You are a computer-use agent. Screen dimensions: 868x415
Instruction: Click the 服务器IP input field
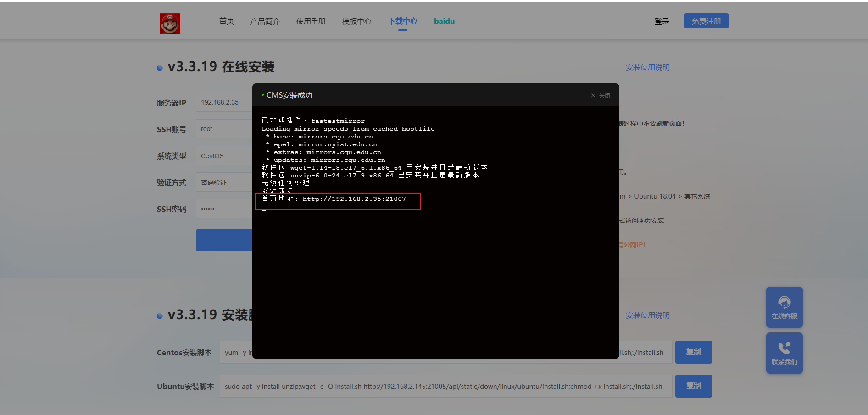224,102
